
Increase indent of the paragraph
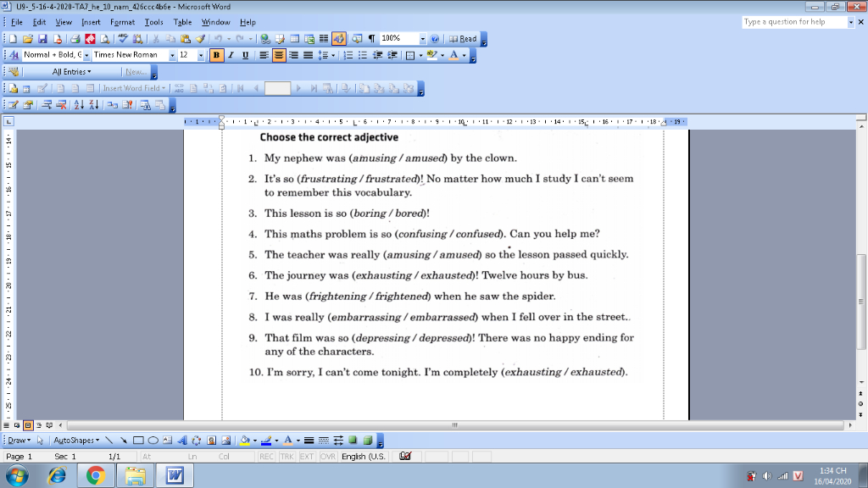pos(392,55)
